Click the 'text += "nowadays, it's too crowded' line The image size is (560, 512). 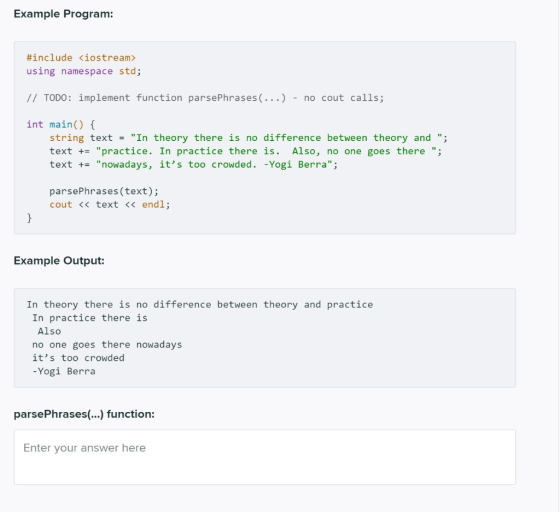[194, 165]
